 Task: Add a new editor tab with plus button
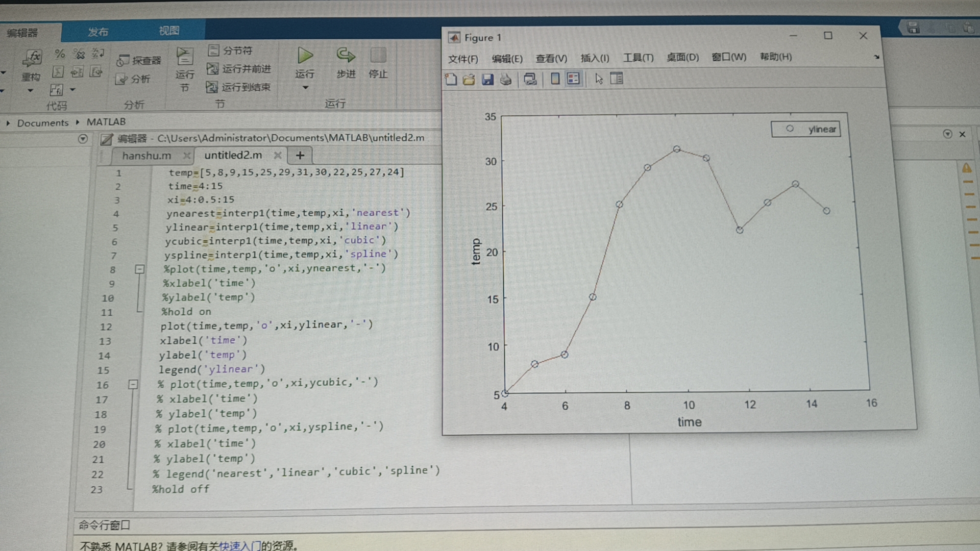pos(300,156)
